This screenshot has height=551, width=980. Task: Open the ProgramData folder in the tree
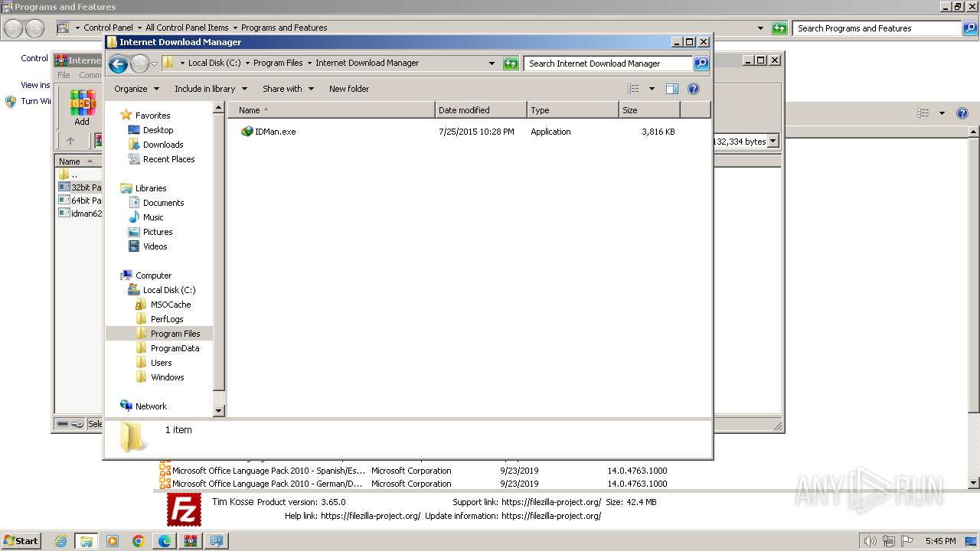175,348
